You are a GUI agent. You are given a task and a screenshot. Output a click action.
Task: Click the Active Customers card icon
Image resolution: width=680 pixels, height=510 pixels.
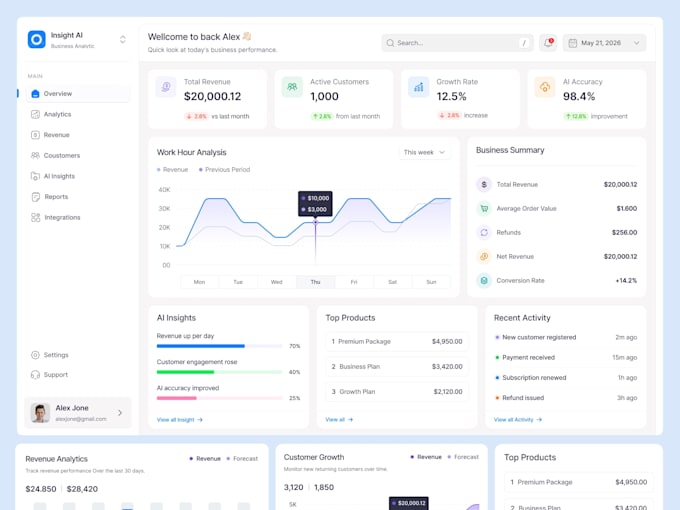point(292,87)
